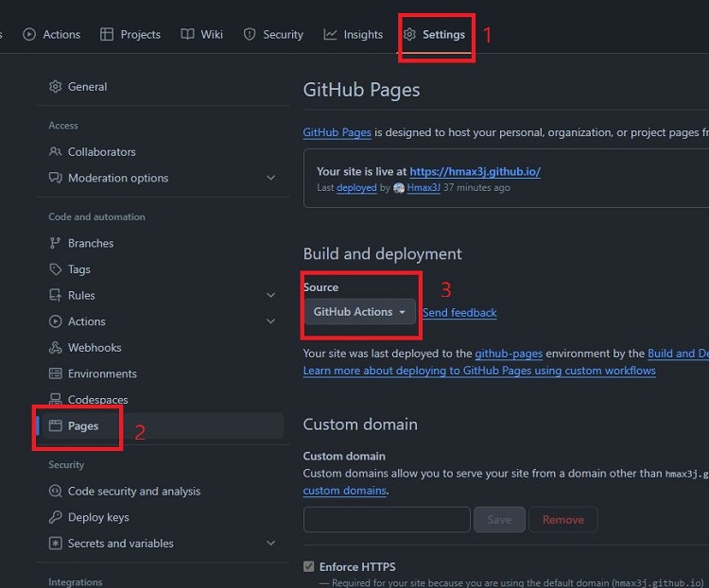Open the Projects repository tab
Screen dimensions: 709x588
tap(130, 34)
